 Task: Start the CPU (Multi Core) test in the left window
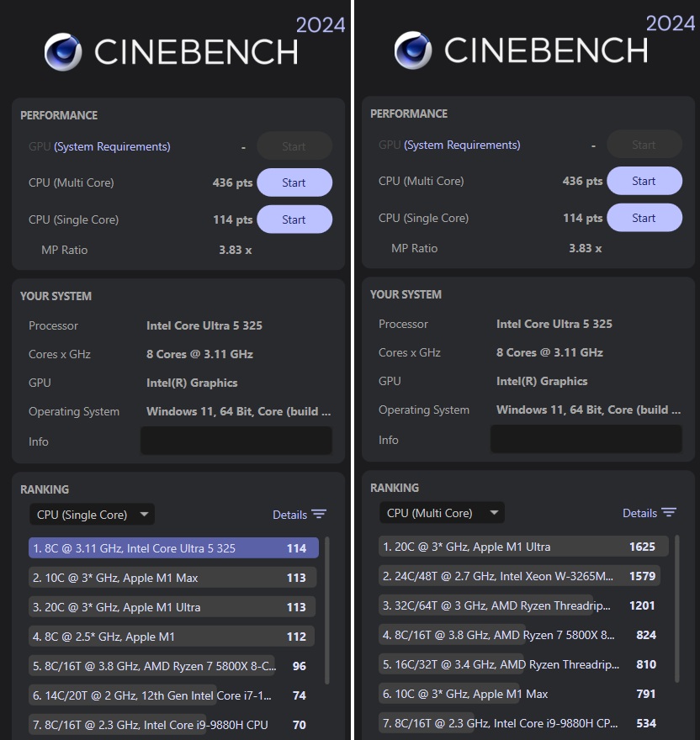[x=294, y=182]
